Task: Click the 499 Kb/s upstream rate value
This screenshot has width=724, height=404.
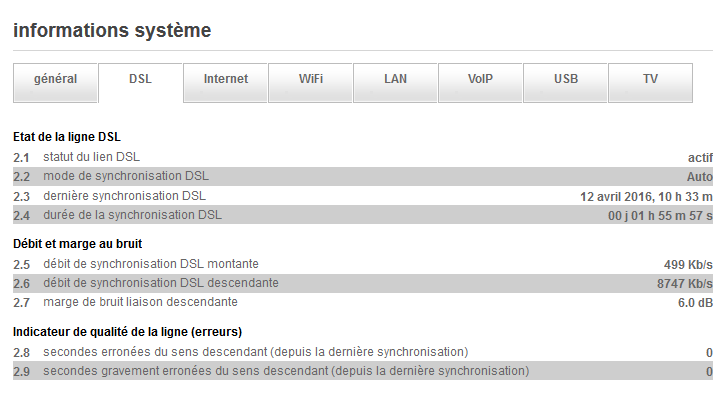Action: coord(688,264)
